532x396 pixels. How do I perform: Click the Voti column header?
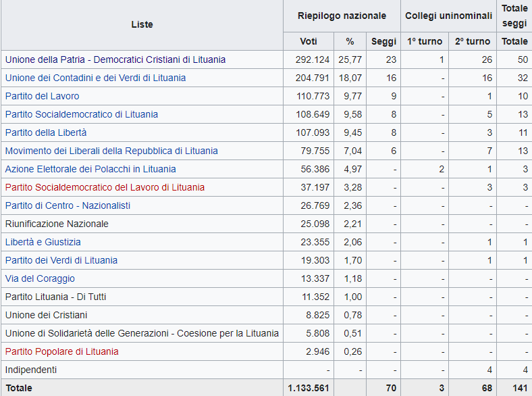(308, 41)
